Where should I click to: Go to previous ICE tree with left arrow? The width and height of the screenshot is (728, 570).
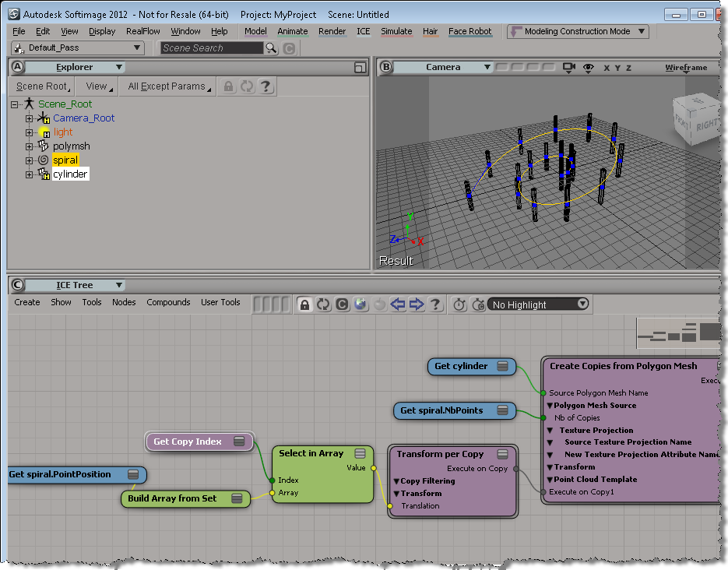pos(398,304)
